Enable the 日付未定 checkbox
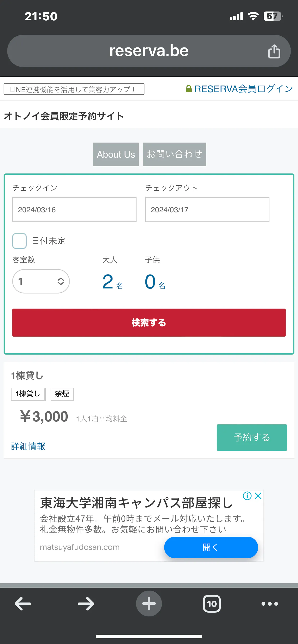The width and height of the screenshot is (298, 644). click(x=19, y=241)
